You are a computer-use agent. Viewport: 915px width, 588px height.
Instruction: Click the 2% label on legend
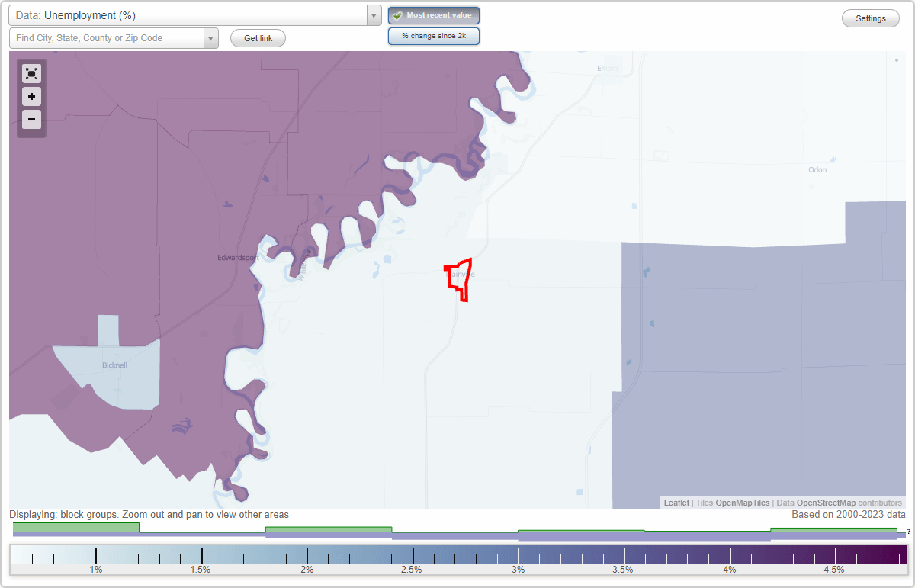coord(307,569)
